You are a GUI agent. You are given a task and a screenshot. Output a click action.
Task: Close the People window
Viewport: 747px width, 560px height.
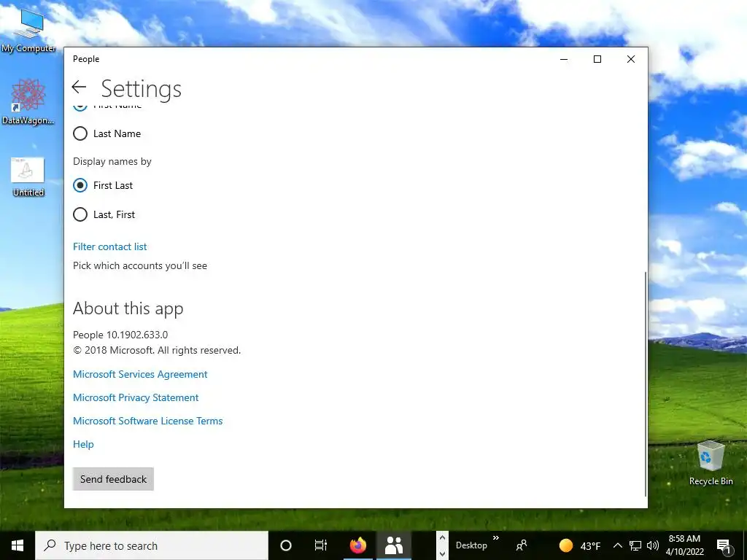tap(631, 59)
